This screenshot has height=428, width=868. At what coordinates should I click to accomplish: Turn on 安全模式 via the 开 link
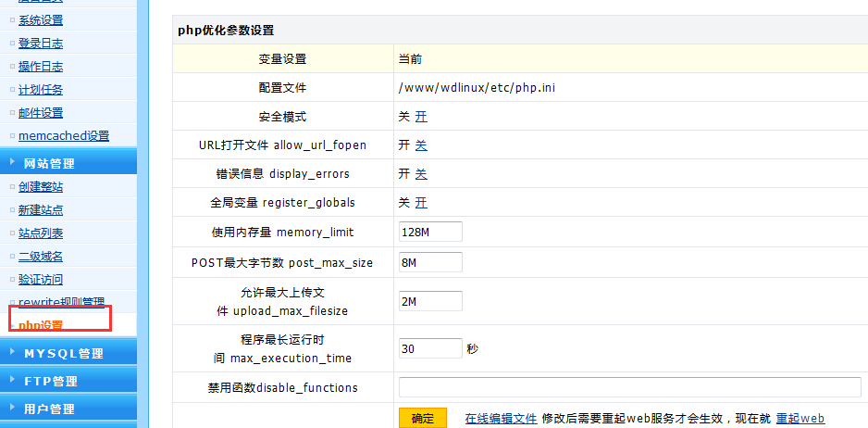pyautogui.click(x=421, y=117)
